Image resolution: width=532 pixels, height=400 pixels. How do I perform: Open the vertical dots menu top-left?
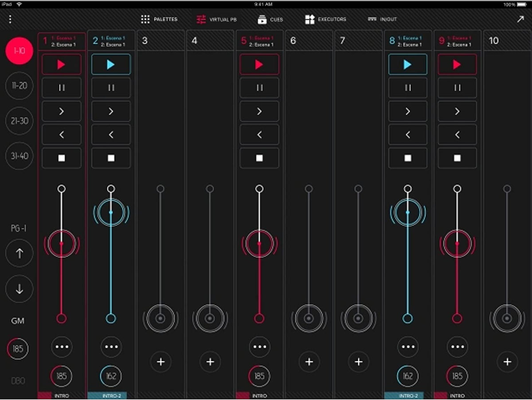click(x=11, y=19)
